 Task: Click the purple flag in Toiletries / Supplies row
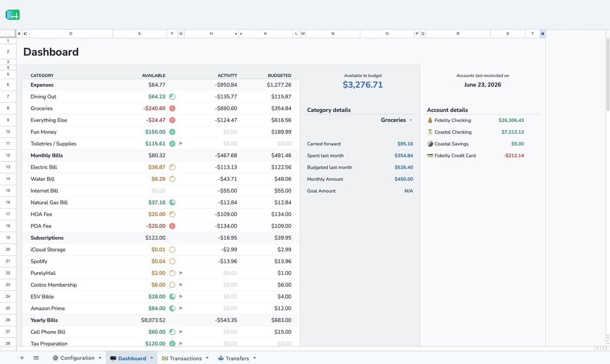pyautogui.click(x=181, y=144)
